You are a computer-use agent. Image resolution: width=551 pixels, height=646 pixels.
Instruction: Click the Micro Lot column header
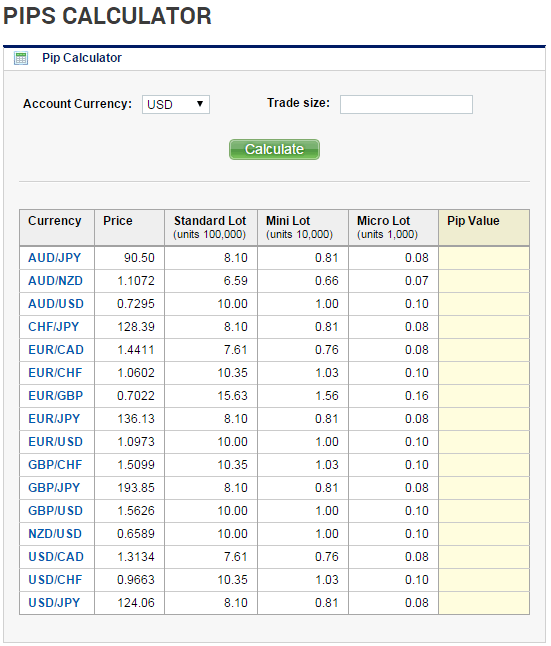click(394, 227)
